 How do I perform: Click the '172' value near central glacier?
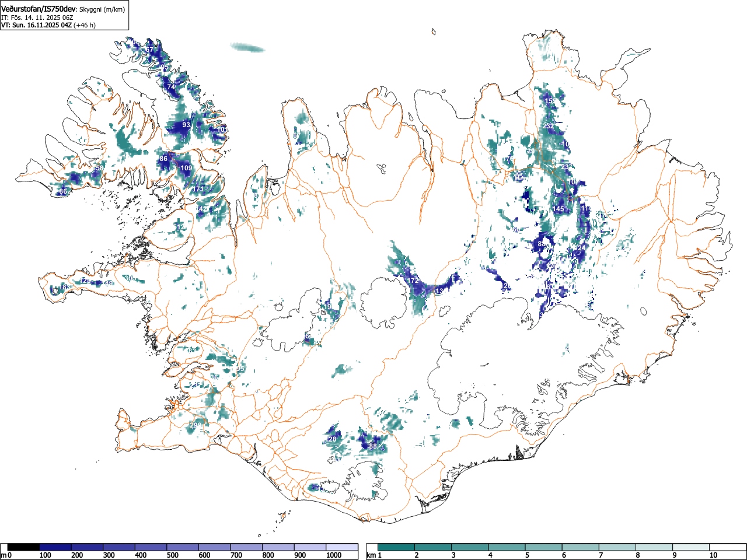point(413,281)
